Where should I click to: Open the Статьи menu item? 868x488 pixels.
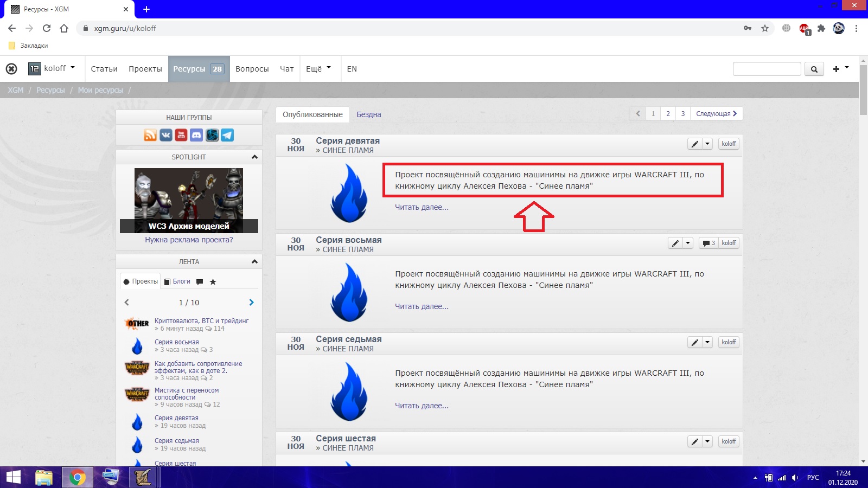pyautogui.click(x=104, y=69)
